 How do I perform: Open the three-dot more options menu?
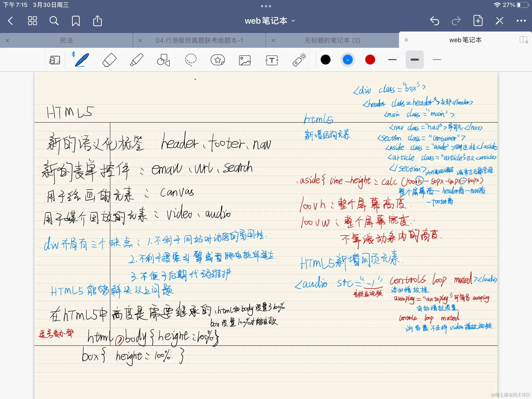tap(521, 21)
